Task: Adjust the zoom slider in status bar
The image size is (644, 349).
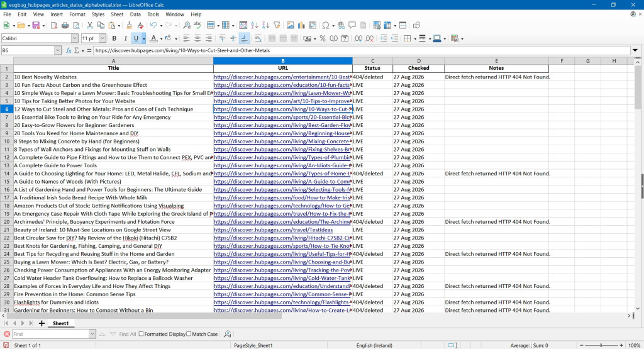Action: click(x=601, y=345)
